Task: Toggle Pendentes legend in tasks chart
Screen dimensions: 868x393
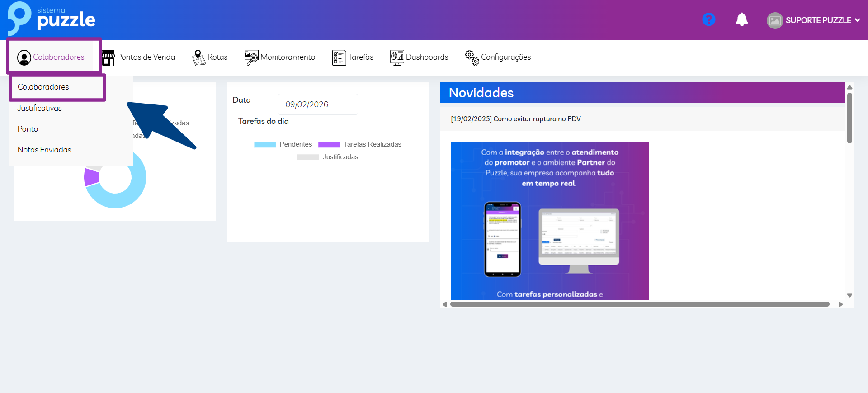Action: (283, 144)
